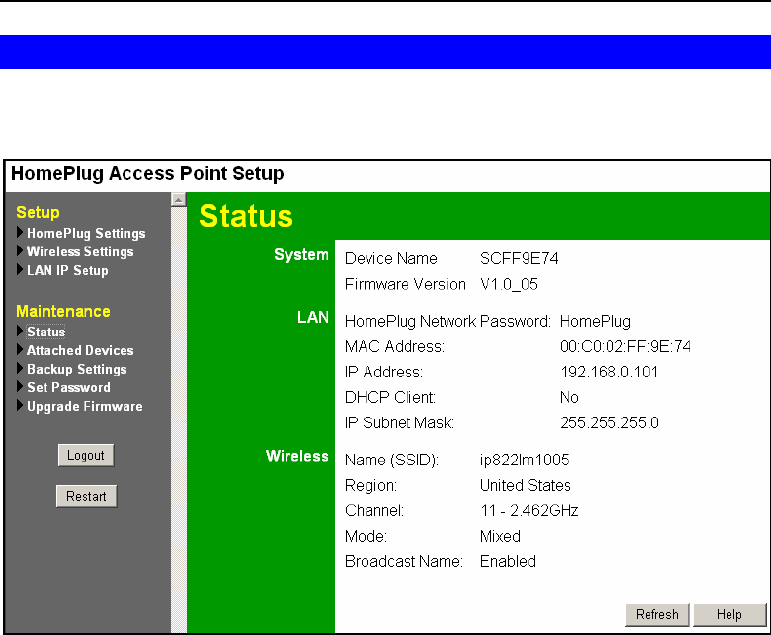View Attached Devices list
Screen dimensions: 771x635
(80, 350)
